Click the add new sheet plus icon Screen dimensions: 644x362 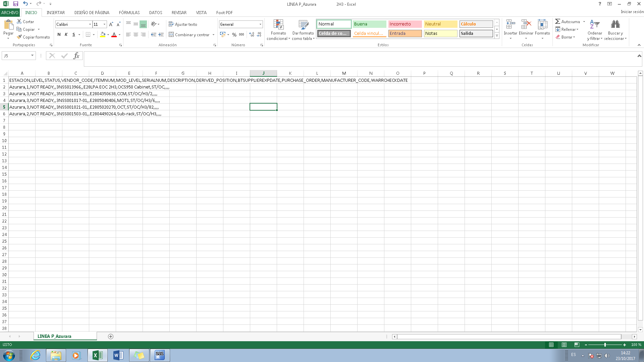point(111,337)
